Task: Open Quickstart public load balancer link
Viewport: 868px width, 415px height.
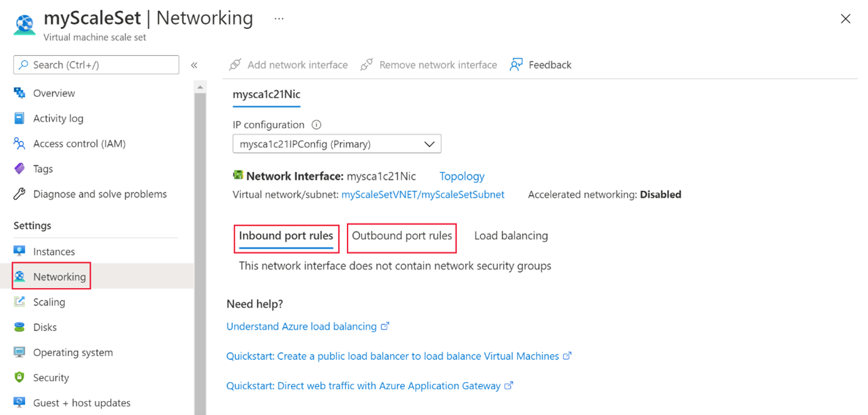Action: point(393,356)
